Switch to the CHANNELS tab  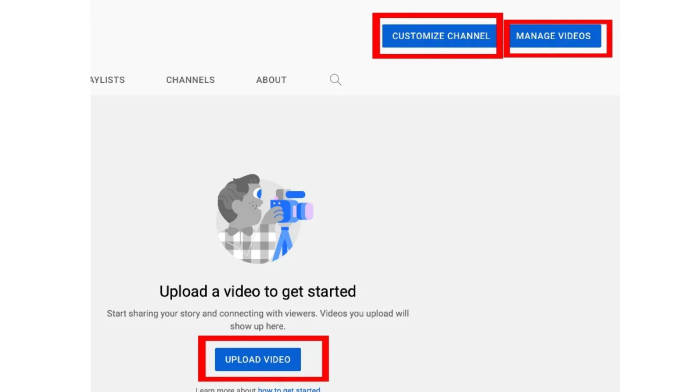190,80
